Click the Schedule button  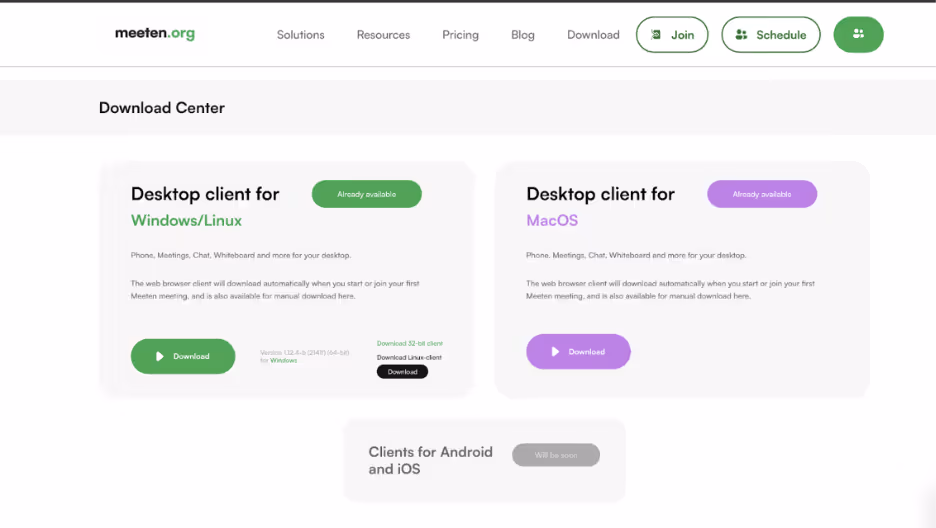click(x=771, y=35)
